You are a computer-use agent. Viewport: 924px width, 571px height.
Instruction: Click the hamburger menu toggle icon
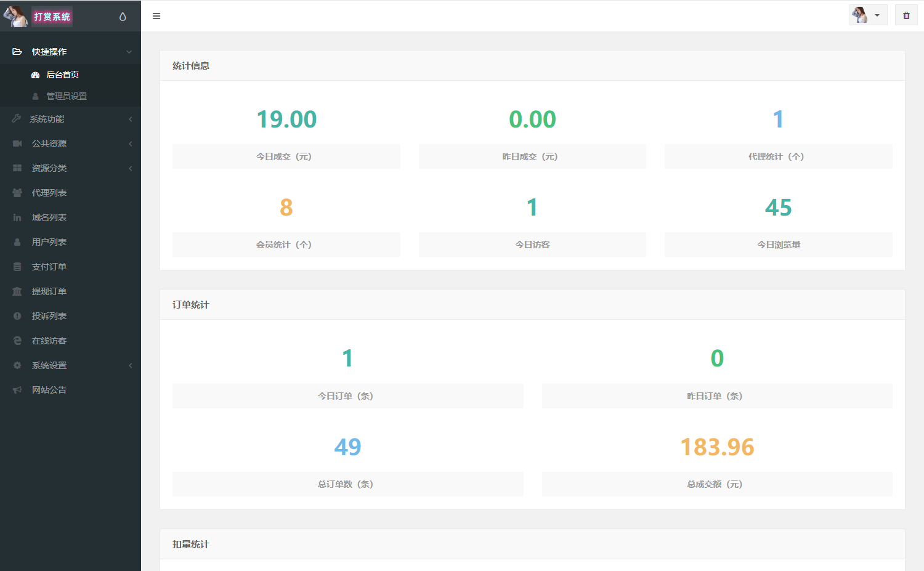156,16
